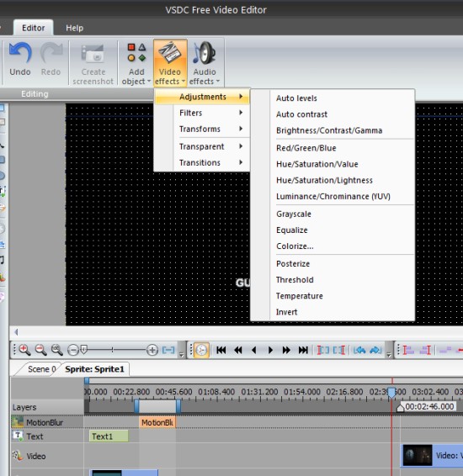The image size is (463, 476).
Task: Jump to the start of the timeline
Action: click(221, 350)
